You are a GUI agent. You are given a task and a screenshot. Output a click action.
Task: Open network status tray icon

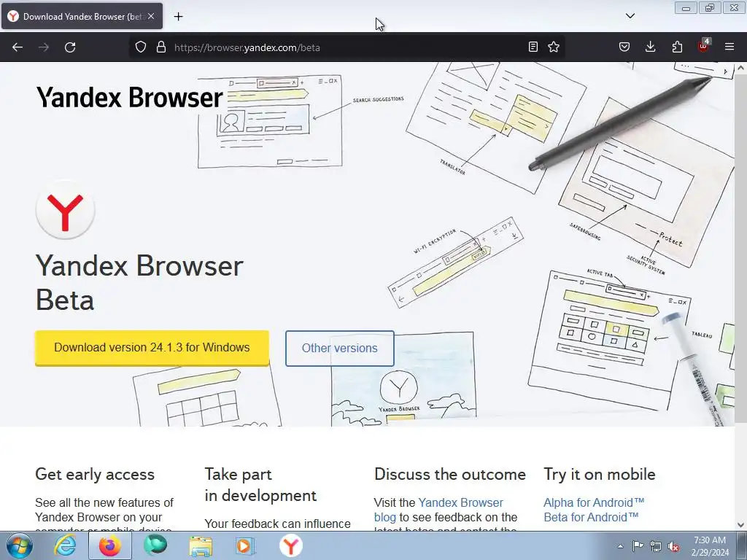pyautogui.click(x=656, y=546)
